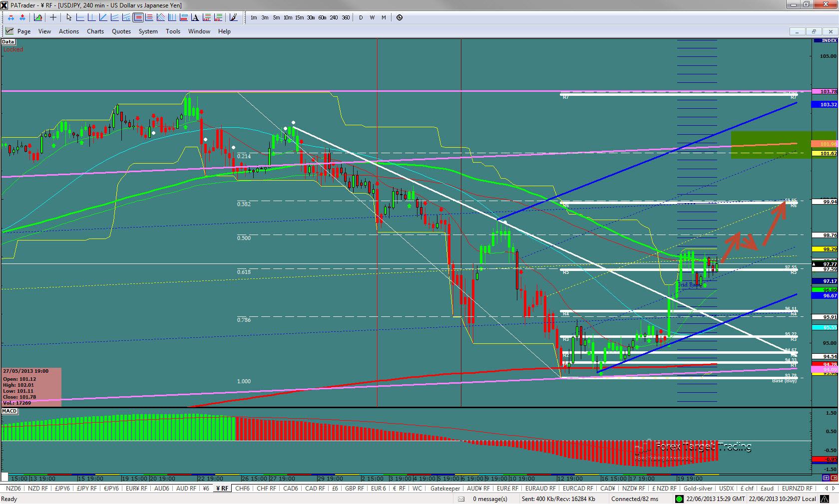
Task: Switch to the Gold-silver tab
Action: click(698, 489)
